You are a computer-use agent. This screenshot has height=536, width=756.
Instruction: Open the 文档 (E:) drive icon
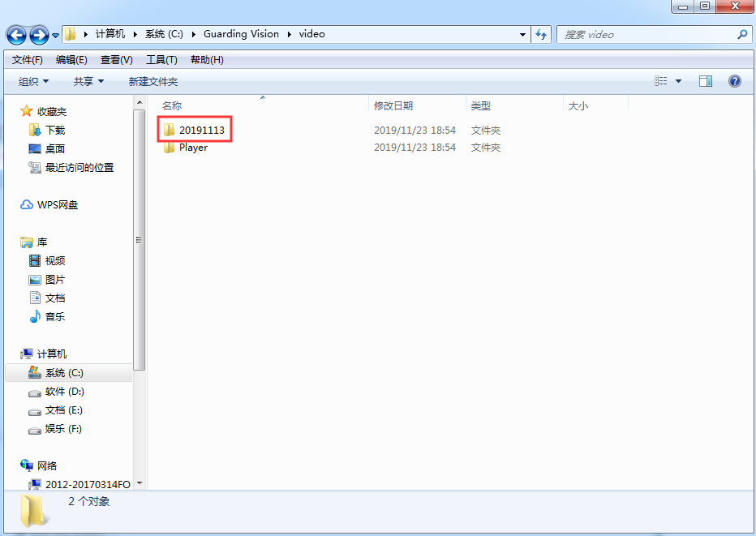35,412
